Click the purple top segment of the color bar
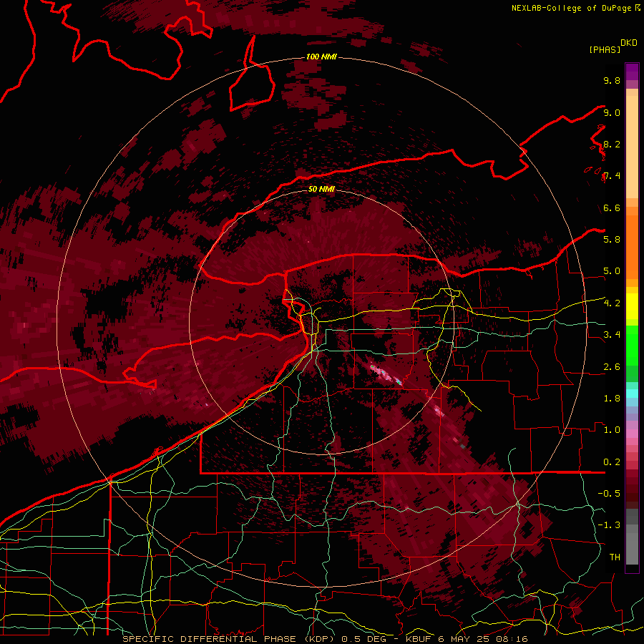 (632, 72)
